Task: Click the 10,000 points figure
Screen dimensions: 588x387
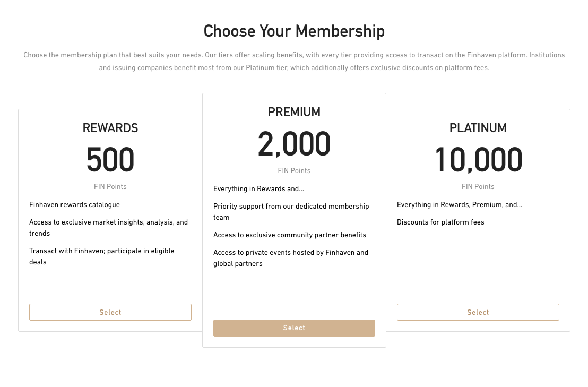Action: point(478,160)
